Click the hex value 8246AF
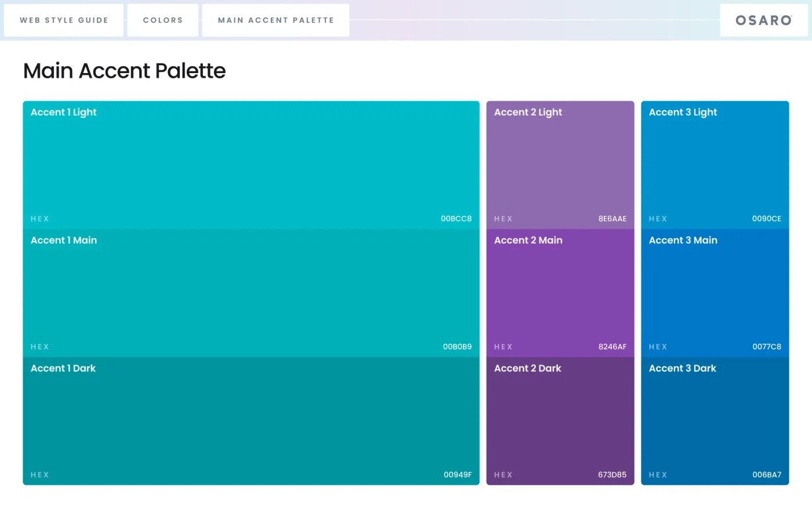The height and width of the screenshot is (508, 812). (x=612, y=347)
